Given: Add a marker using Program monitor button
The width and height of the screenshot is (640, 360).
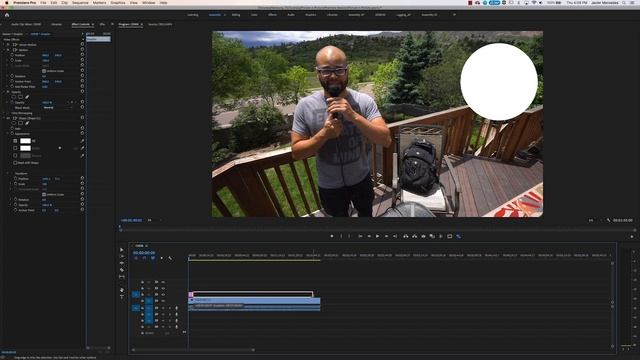Looking at the screenshot, I should point(332,236).
